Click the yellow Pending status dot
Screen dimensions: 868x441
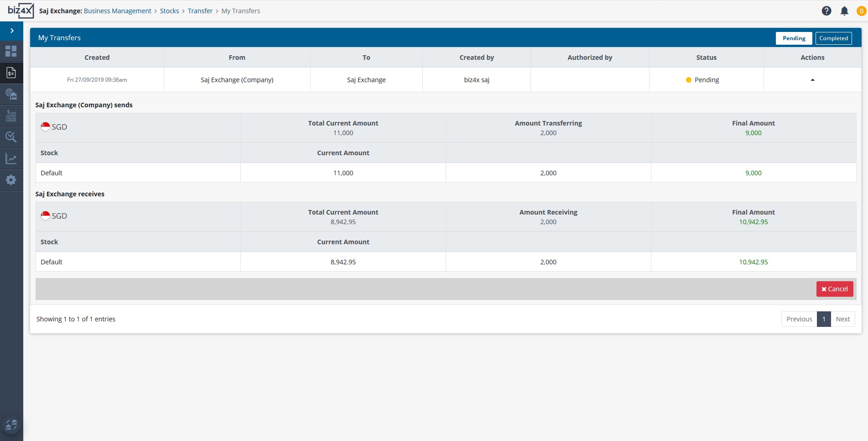(x=689, y=80)
